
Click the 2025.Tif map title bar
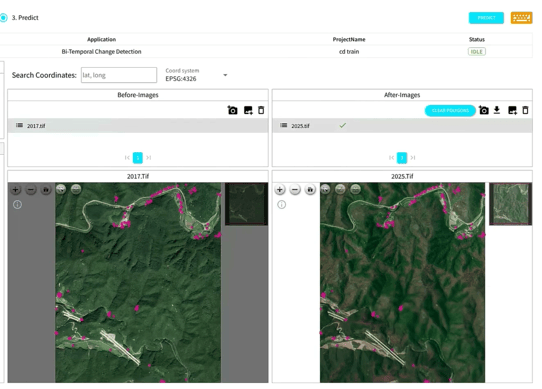(402, 176)
